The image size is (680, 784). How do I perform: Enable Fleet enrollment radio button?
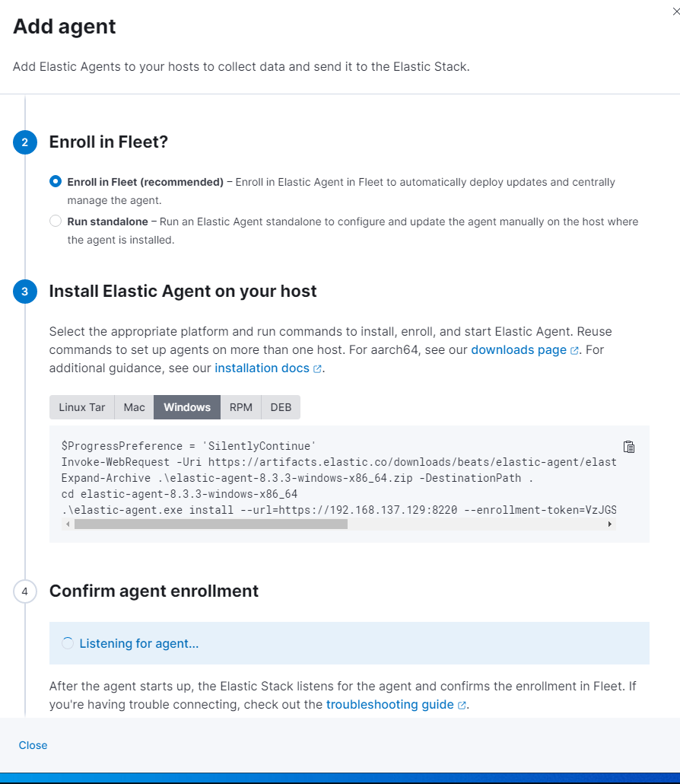(55, 181)
